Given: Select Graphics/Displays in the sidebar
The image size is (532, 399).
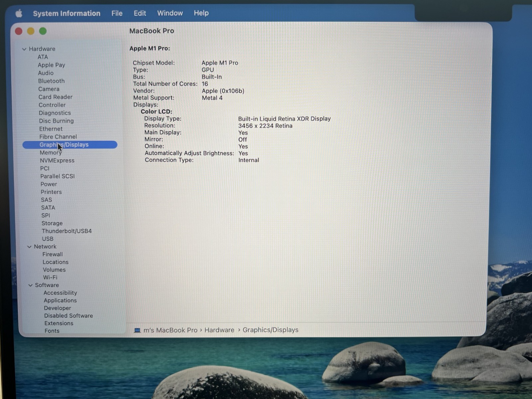Looking at the screenshot, I should click(70, 145).
